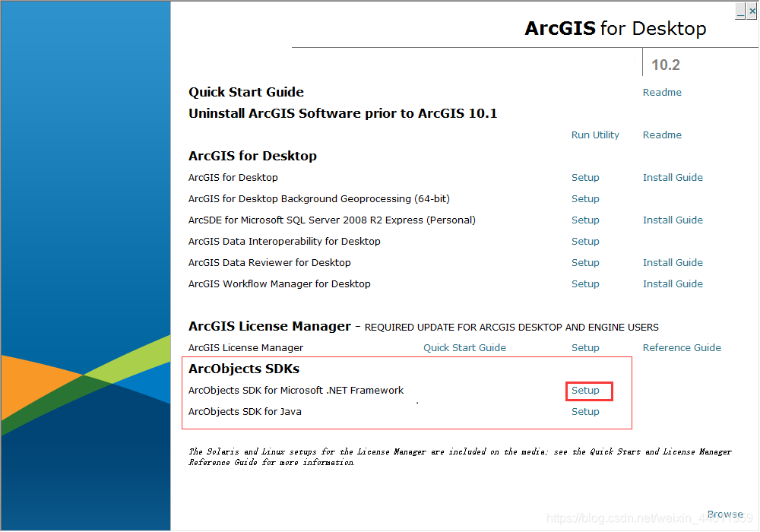Click Setup for ArcGIS Workflow Manager
The image size is (760, 532).
click(x=585, y=284)
